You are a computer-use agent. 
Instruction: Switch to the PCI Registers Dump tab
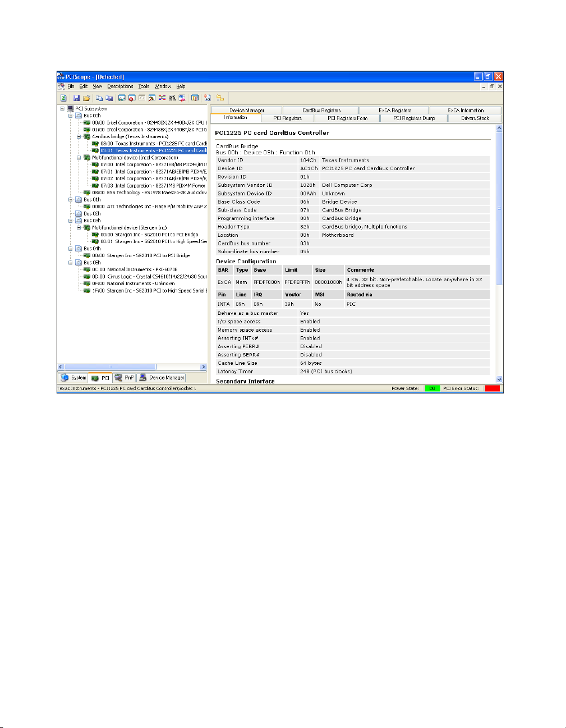[x=414, y=118]
